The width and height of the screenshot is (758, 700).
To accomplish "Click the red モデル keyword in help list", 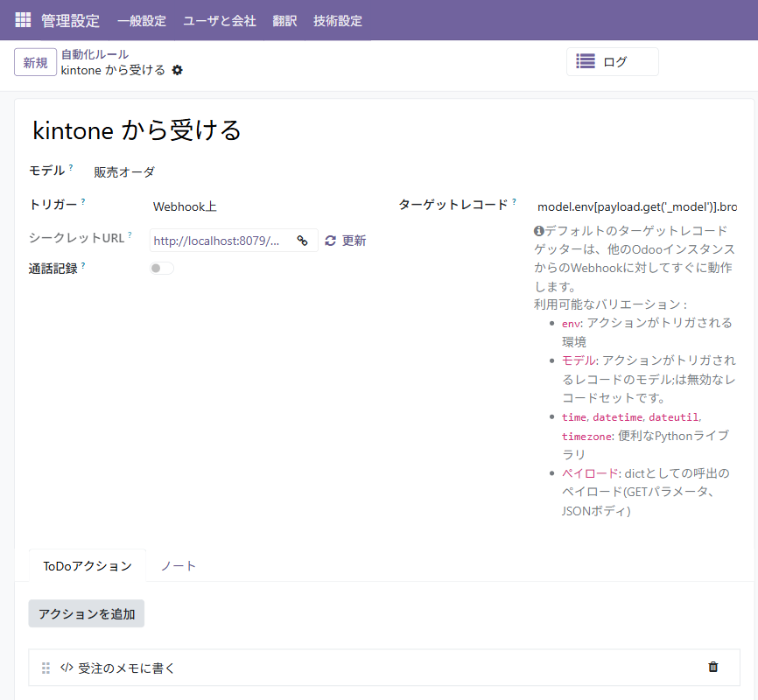I will (579, 360).
